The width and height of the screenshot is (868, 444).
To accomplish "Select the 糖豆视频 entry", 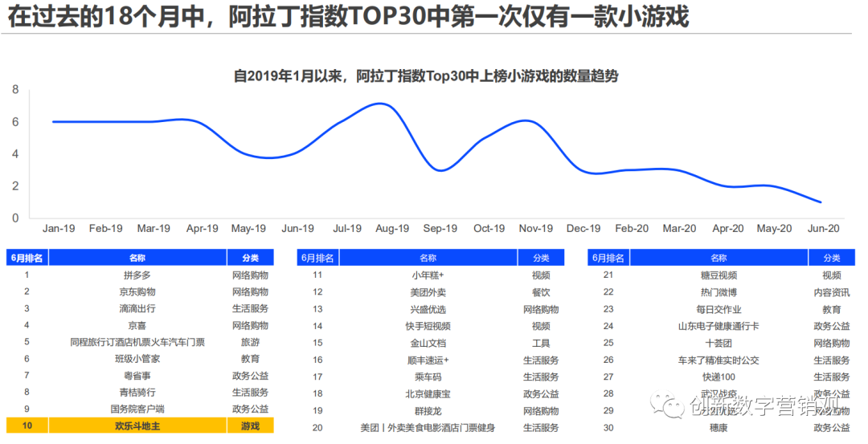I will point(719,275).
